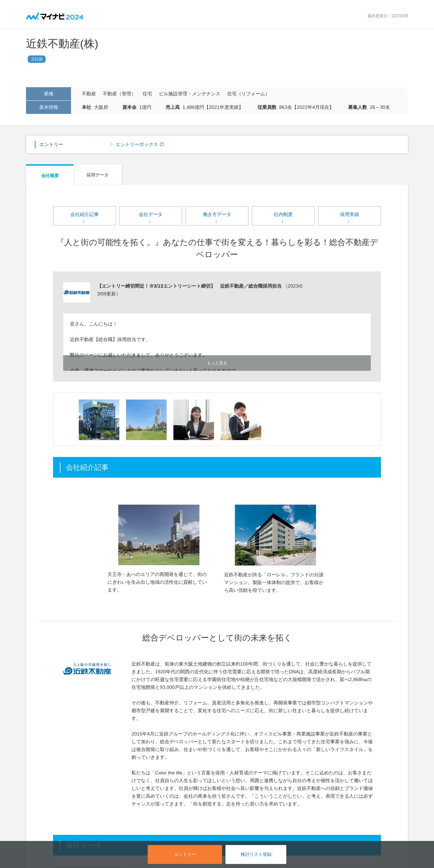Click the 従業員数 863名 value

(296, 107)
